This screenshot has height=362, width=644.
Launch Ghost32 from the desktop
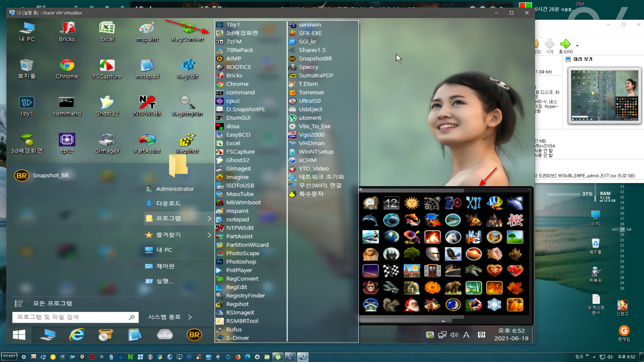coord(107,106)
